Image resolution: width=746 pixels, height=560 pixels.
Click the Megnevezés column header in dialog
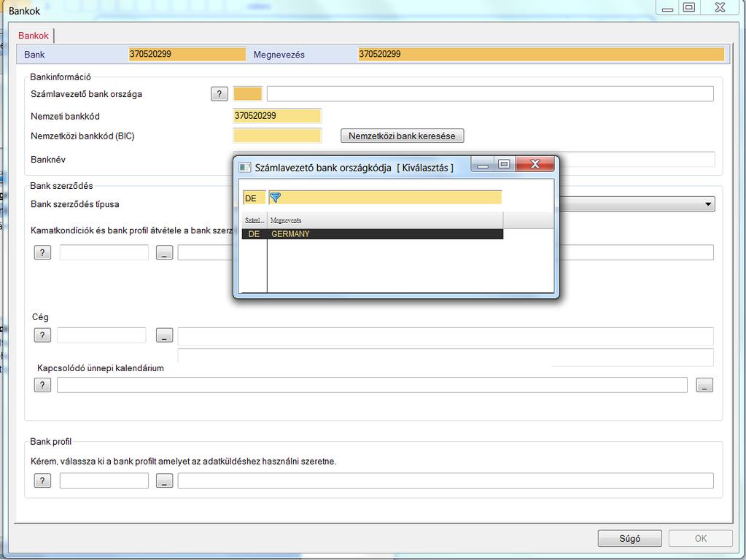coord(385,220)
